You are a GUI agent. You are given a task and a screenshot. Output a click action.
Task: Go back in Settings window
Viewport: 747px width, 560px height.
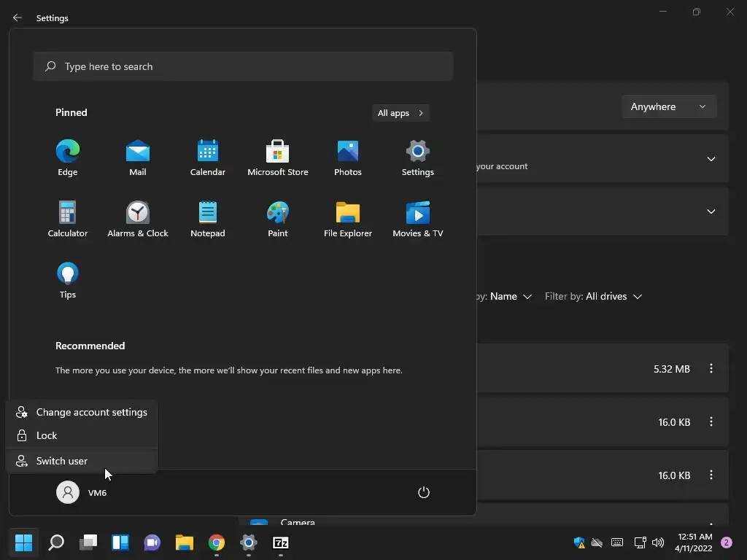point(18,17)
